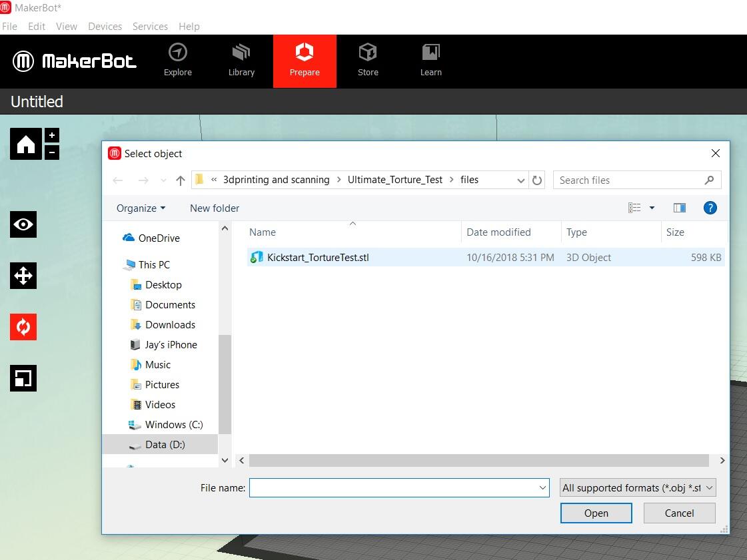The height and width of the screenshot is (560, 747).
Task: Open the Learn tab
Action: click(x=431, y=61)
